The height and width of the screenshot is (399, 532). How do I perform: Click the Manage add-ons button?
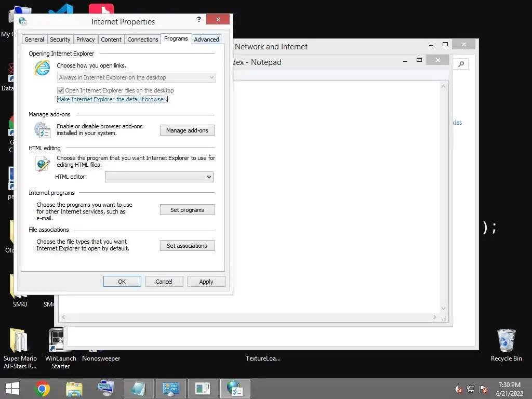coord(187,130)
